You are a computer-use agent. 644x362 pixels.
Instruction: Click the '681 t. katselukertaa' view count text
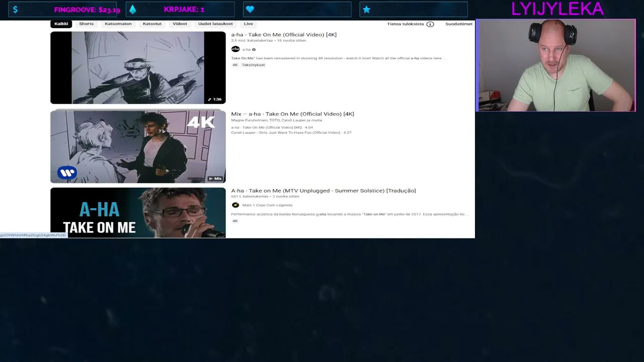tap(250, 197)
